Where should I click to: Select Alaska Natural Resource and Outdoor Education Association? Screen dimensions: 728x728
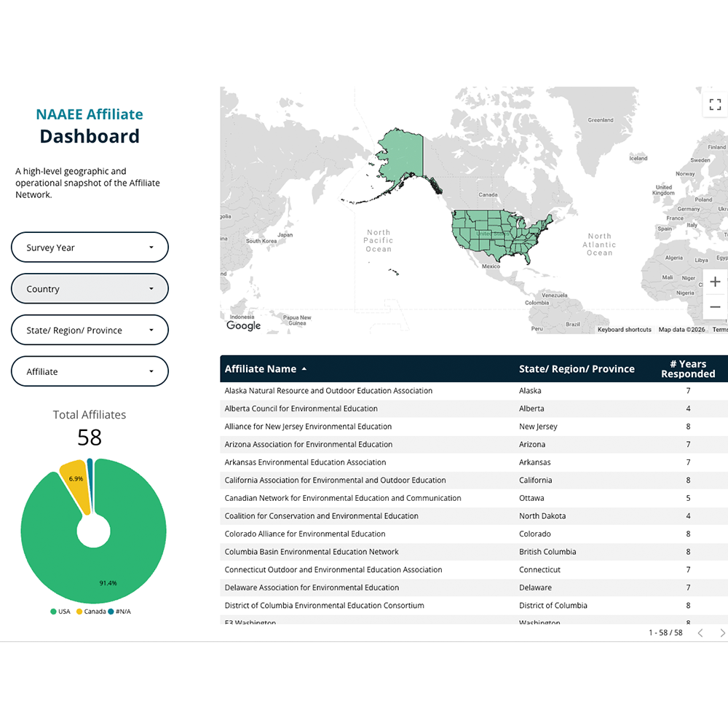click(x=328, y=391)
